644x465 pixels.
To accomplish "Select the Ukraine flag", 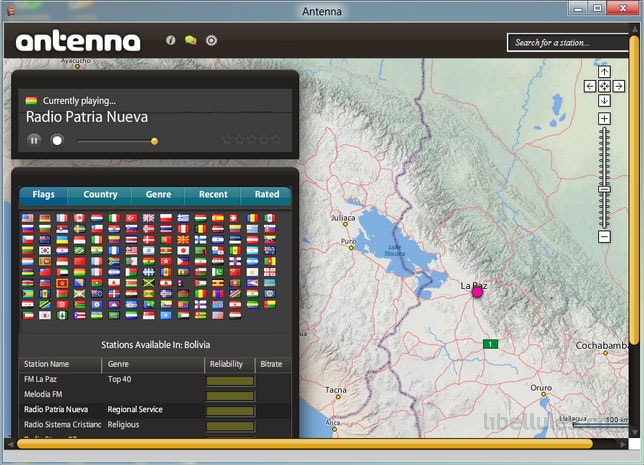I will pos(62,239).
